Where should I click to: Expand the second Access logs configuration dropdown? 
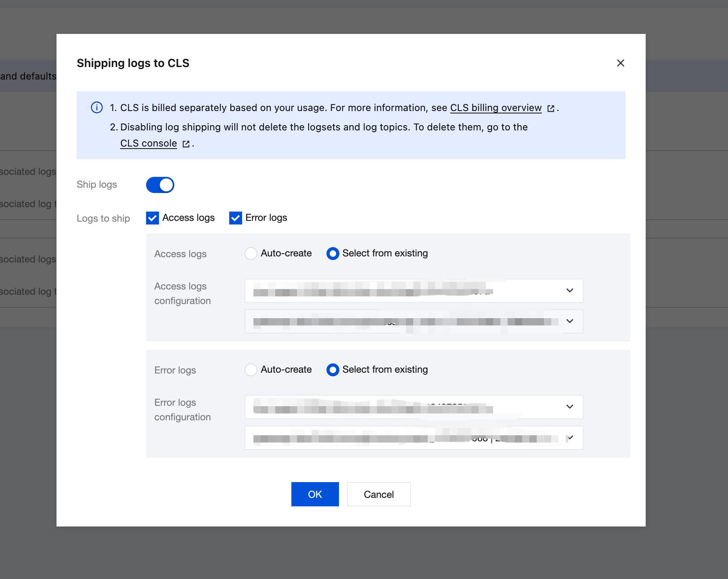(414, 321)
